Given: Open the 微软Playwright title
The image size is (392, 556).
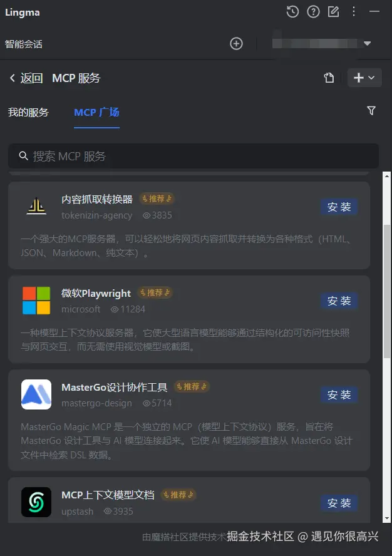Looking at the screenshot, I should [96, 293].
